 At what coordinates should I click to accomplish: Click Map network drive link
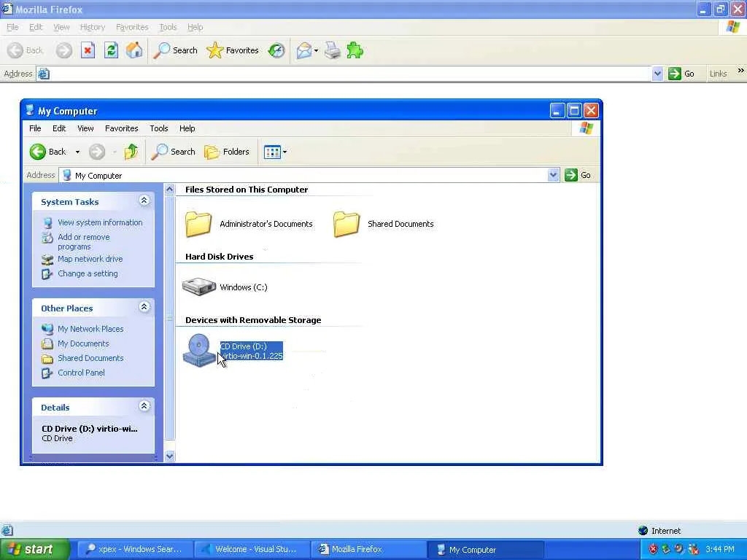[90, 259]
